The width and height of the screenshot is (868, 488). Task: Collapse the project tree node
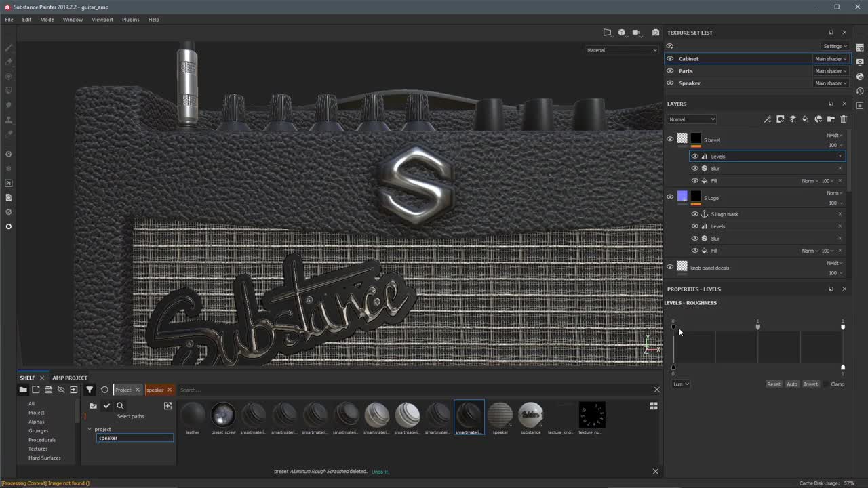[89, 429]
